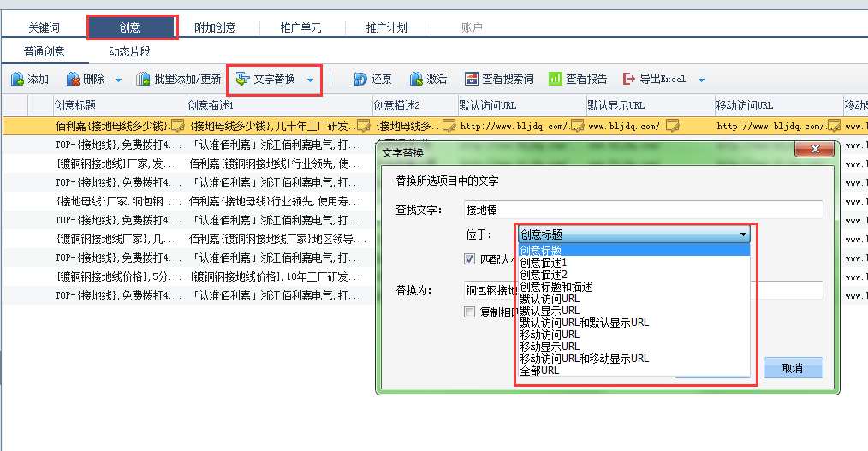Expand the 导出Excel dropdown arrow
The height and width of the screenshot is (451, 868).
coord(701,80)
